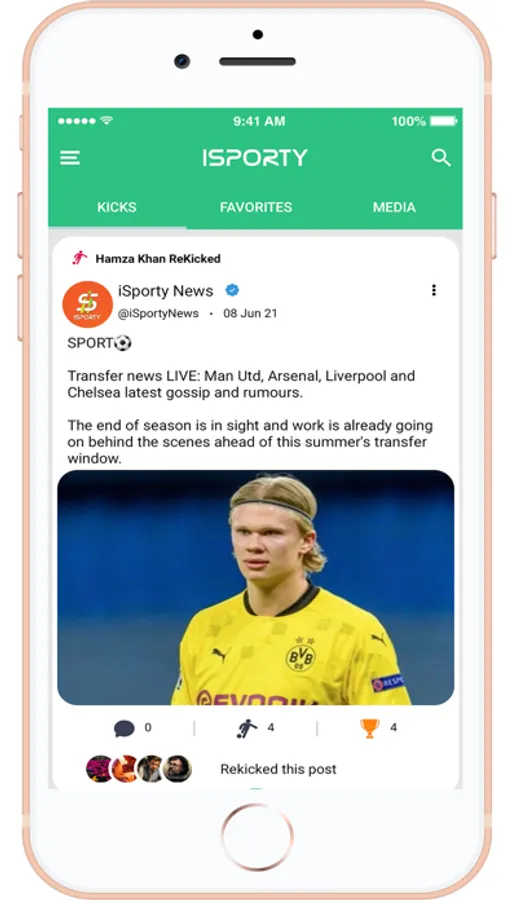Switch to the KICKS tab

pyautogui.click(x=117, y=207)
